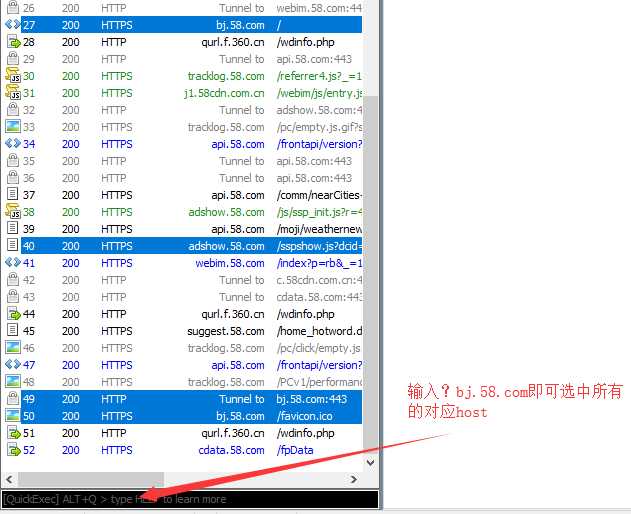
Task: Click inside the QuickExec command box
Action: point(190,500)
